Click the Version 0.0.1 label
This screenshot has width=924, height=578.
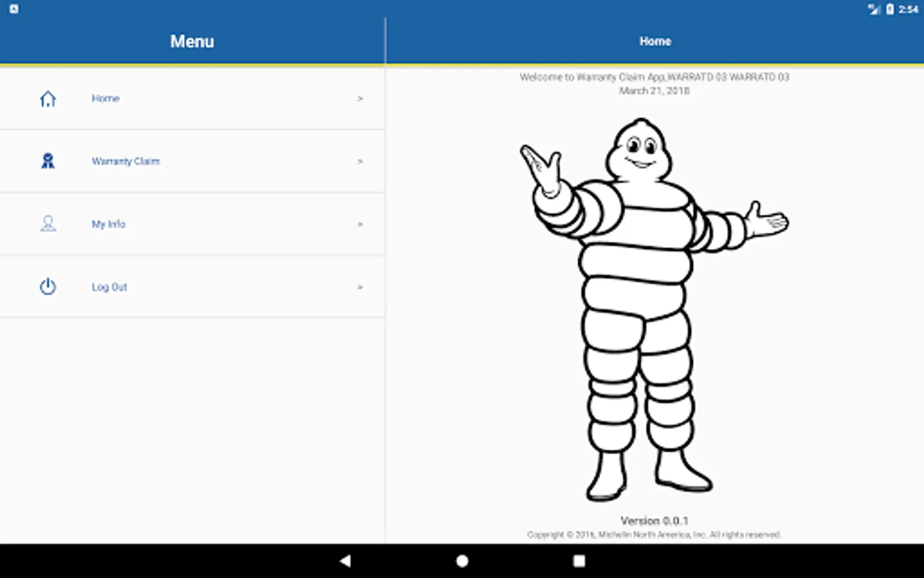[x=654, y=521]
